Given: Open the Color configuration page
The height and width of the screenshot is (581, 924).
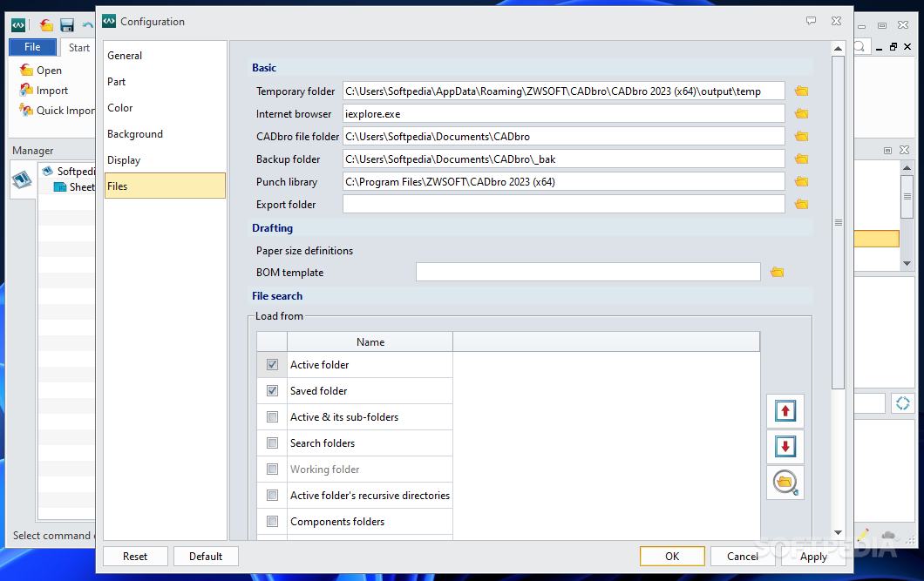Looking at the screenshot, I should pyautogui.click(x=165, y=108).
